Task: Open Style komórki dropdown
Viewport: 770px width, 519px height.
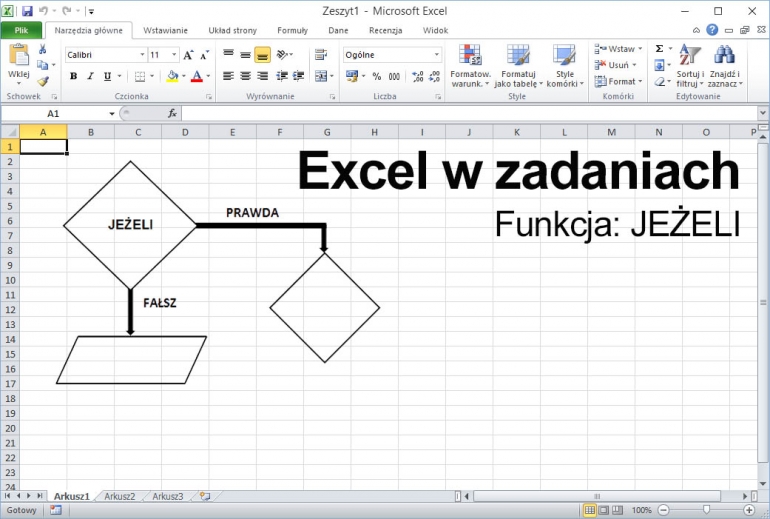Action: [565, 66]
